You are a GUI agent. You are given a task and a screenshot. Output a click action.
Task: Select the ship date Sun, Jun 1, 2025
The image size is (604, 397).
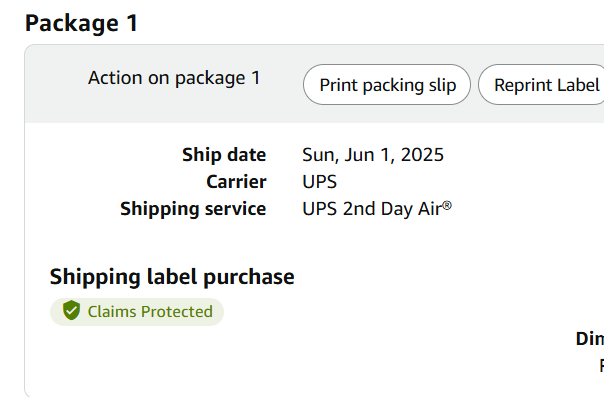[x=373, y=155]
